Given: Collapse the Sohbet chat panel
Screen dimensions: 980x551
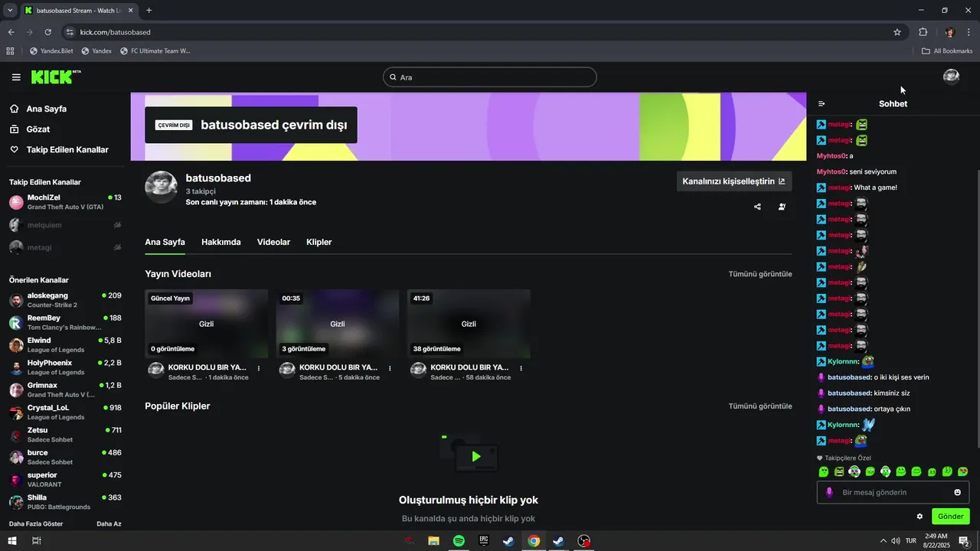Looking at the screenshot, I should [822, 103].
